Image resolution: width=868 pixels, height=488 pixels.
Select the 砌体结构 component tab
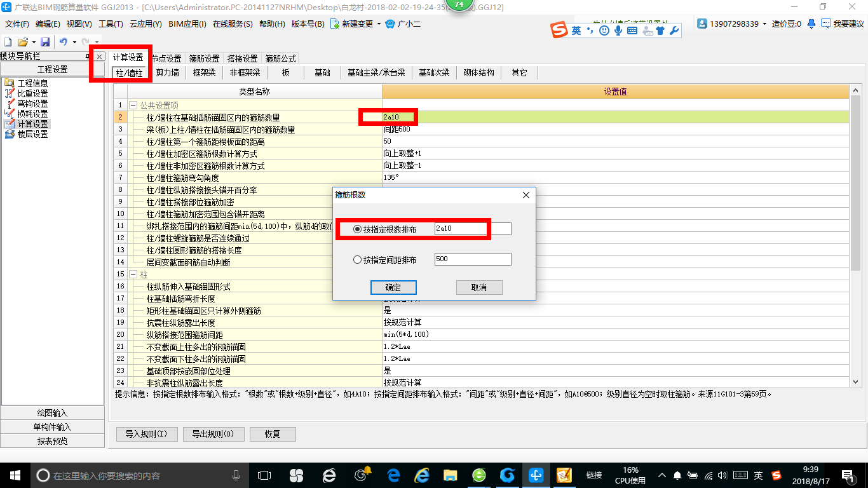479,72
